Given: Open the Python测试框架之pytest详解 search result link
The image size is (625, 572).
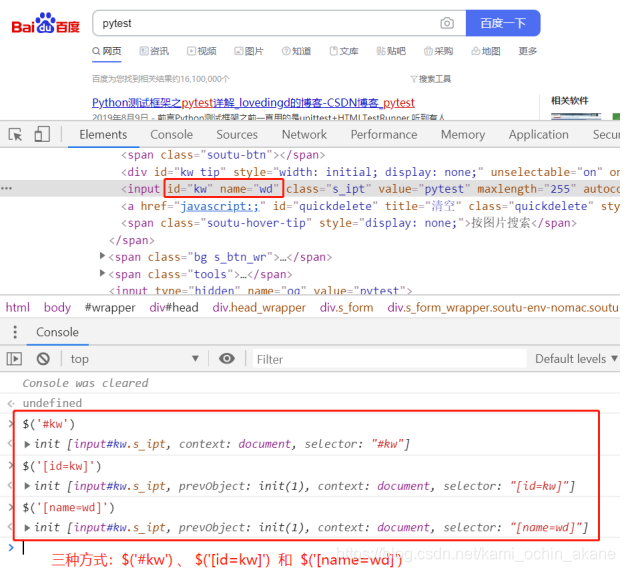Looking at the screenshot, I should 253,103.
